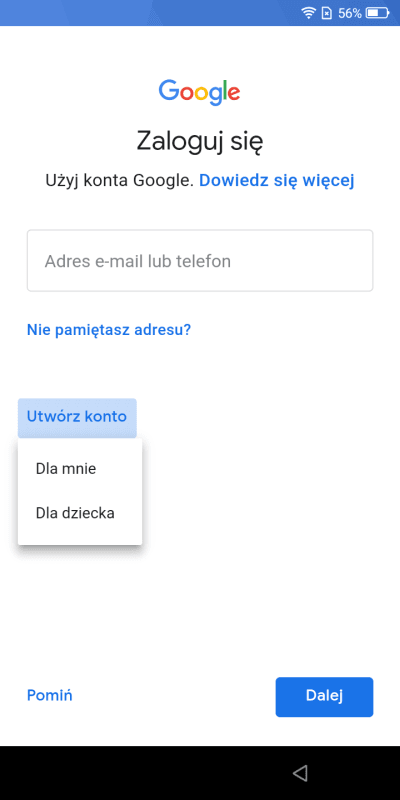Tap the 'Zaloguj się' heading
The height and width of the screenshot is (800, 400).
(199, 142)
